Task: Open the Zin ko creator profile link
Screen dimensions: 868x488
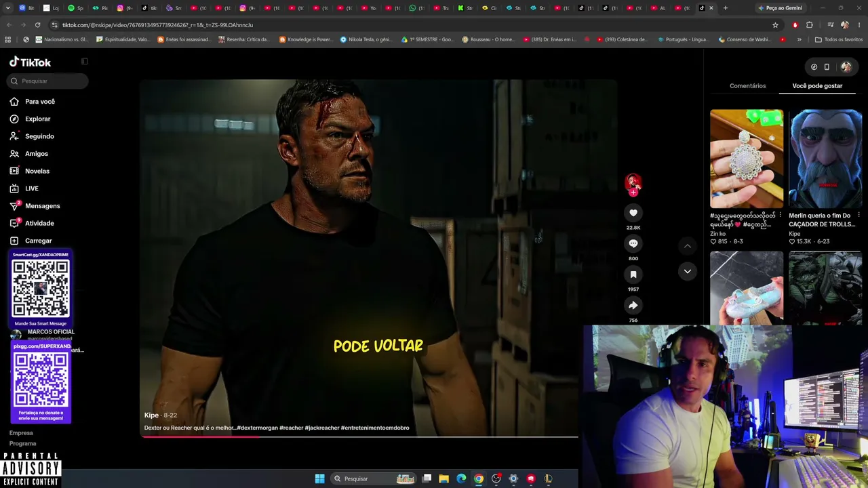Action: point(717,234)
